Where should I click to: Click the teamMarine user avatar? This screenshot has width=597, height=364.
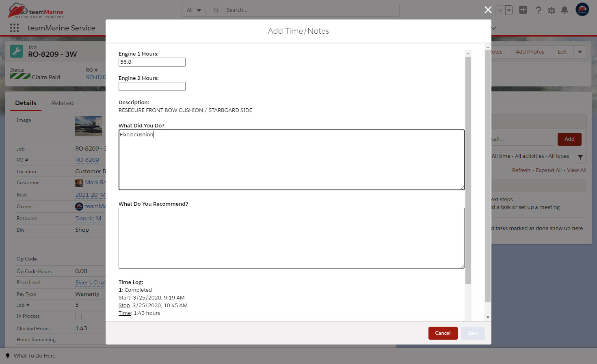(x=582, y=9)
